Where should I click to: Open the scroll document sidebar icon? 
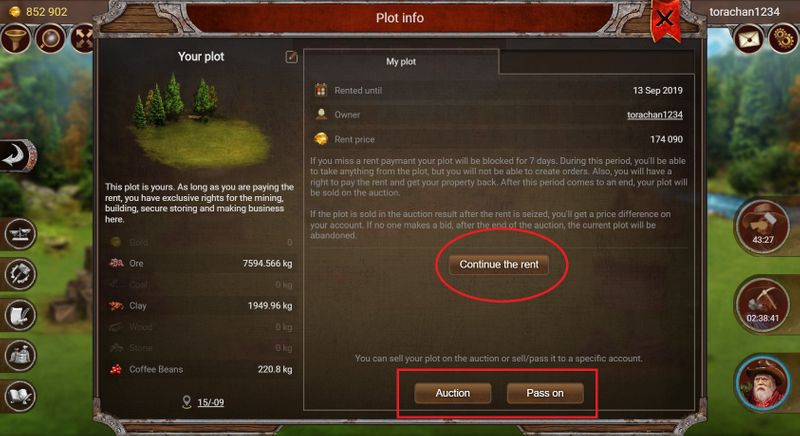click(20, 315)
